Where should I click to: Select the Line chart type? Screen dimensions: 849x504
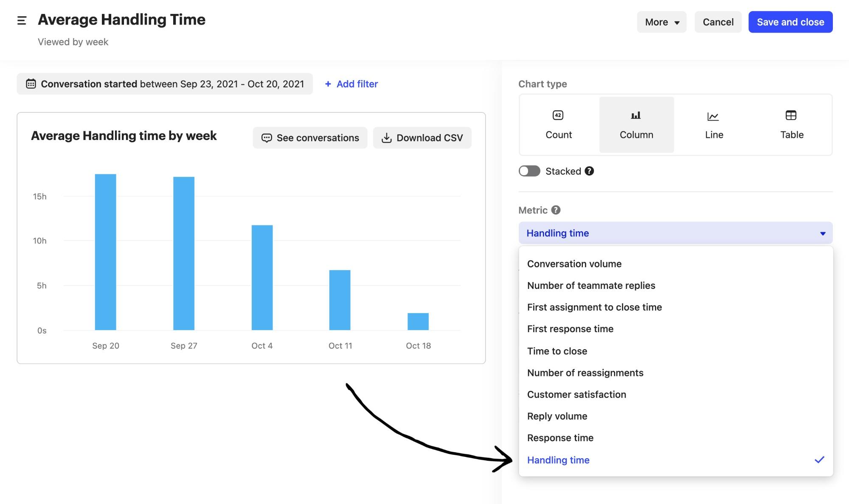714,125
